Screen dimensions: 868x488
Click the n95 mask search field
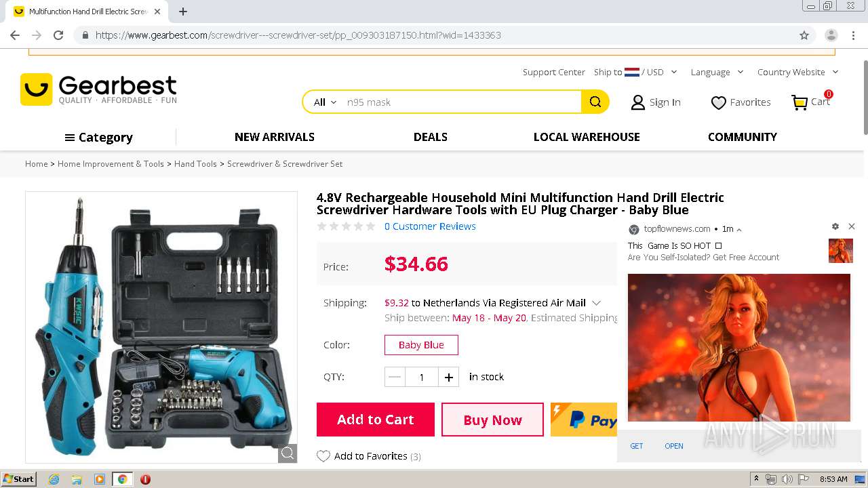pos(461,102)
